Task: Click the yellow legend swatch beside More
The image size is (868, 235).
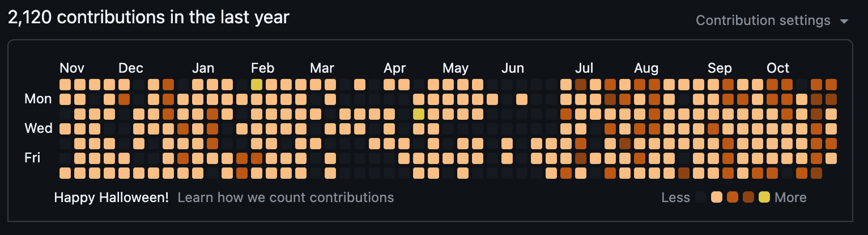Action: [x=764, y=198]
